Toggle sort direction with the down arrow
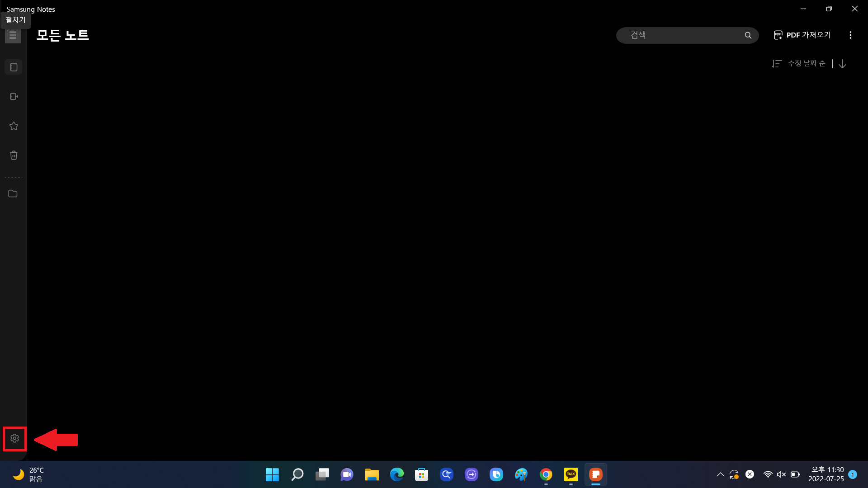The height and width of the screenshot is (488, 868). click(842, 64)
